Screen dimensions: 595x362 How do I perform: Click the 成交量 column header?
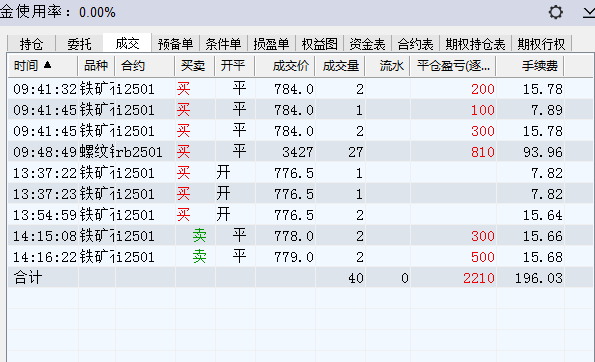tap(340, 66)
